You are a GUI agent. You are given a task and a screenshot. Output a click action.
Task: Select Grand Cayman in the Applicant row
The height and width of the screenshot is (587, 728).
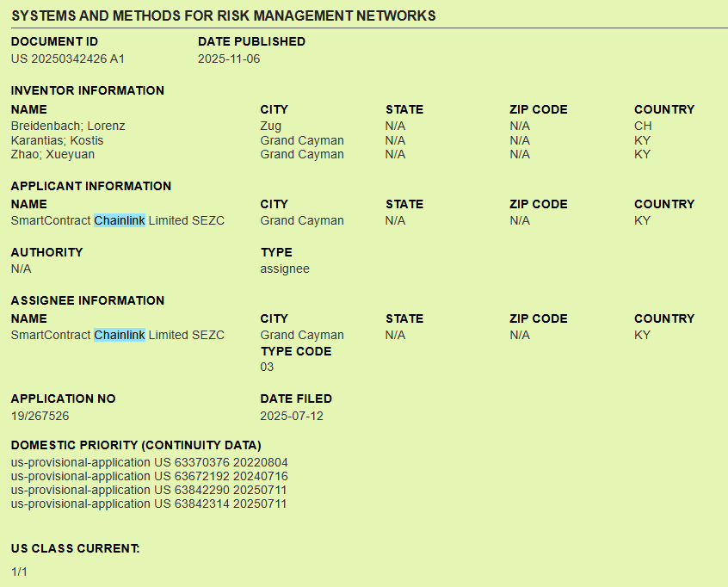pos(302,220)
